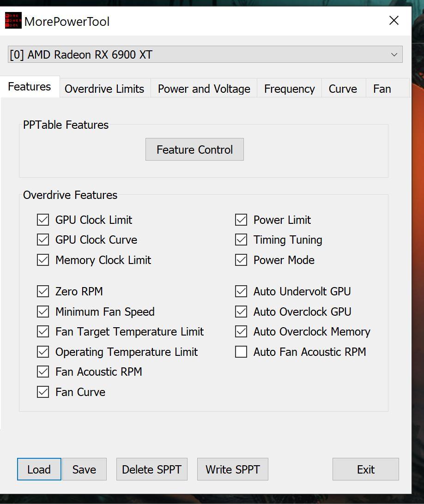
Task: Switch to the Features tab
Action: click(x=30, y=86)
